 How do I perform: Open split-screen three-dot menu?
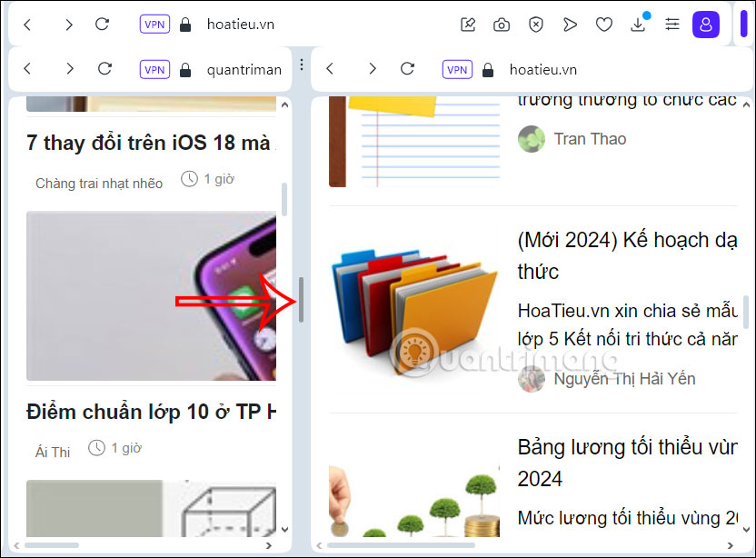[x=302, y=65]
